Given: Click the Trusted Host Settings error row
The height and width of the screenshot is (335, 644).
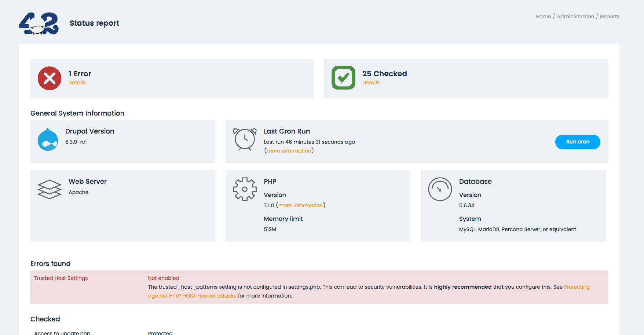Looking at the screenshot, I should click(x=61, y=278).
